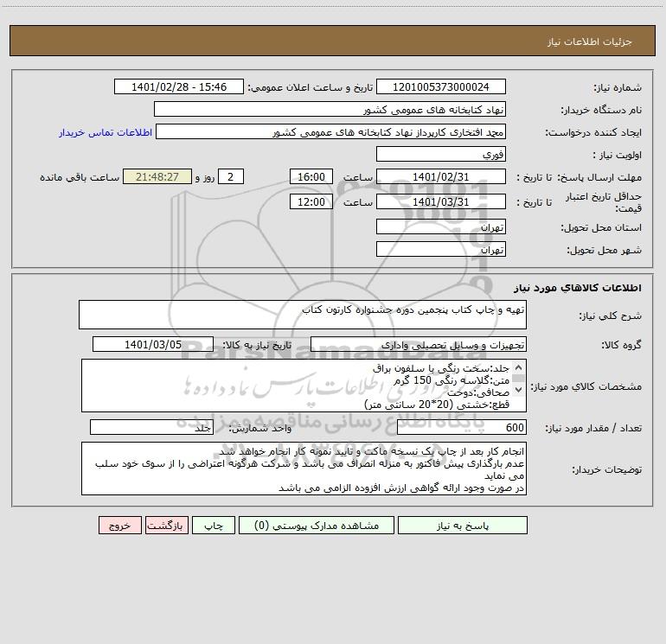Click the تعداد / مقدار مورد نیاز label

[x=593, y=428]
